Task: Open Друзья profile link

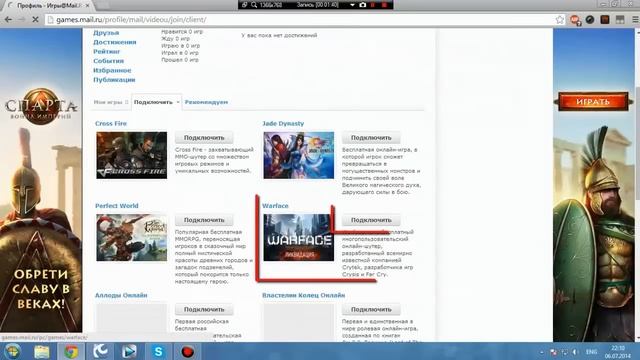Action: [106, 33]
